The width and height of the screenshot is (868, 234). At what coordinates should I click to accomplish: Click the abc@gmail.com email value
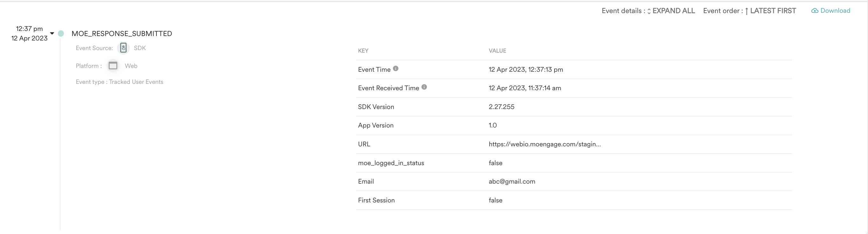[512, 181]
